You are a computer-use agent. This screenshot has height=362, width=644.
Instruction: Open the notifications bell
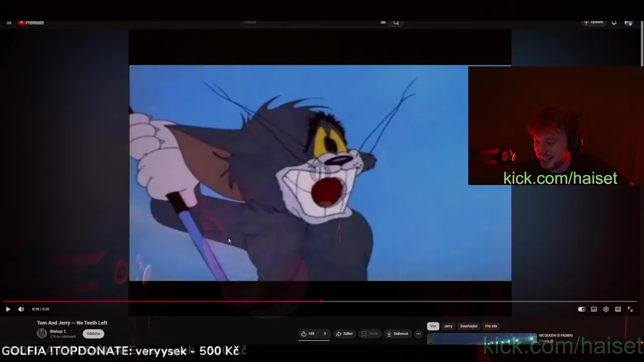614,23
